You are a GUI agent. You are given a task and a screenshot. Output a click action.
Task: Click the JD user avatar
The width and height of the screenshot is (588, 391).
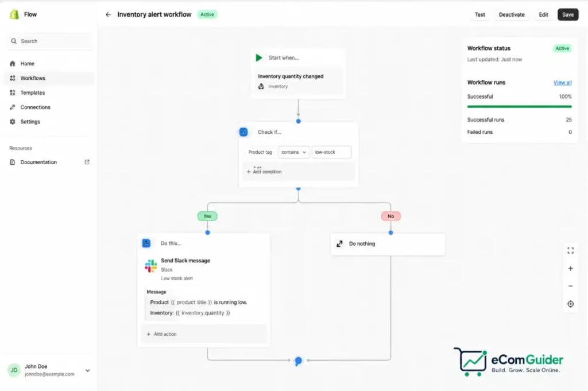[x=14, y=370]
